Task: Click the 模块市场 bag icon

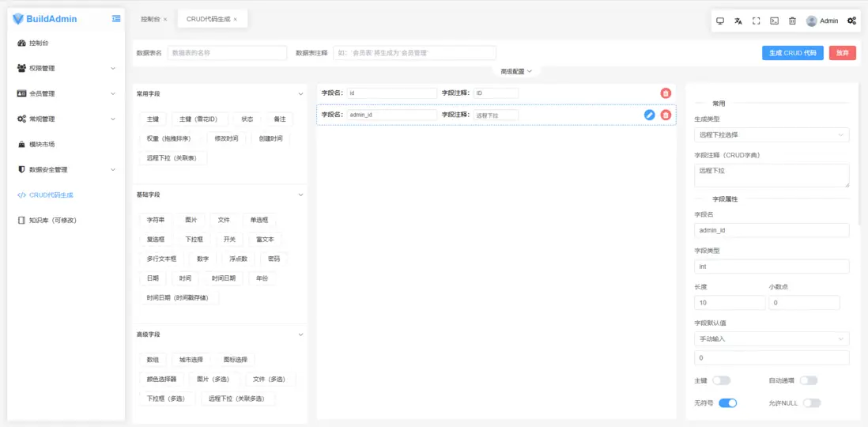Action: pos(21,145)
